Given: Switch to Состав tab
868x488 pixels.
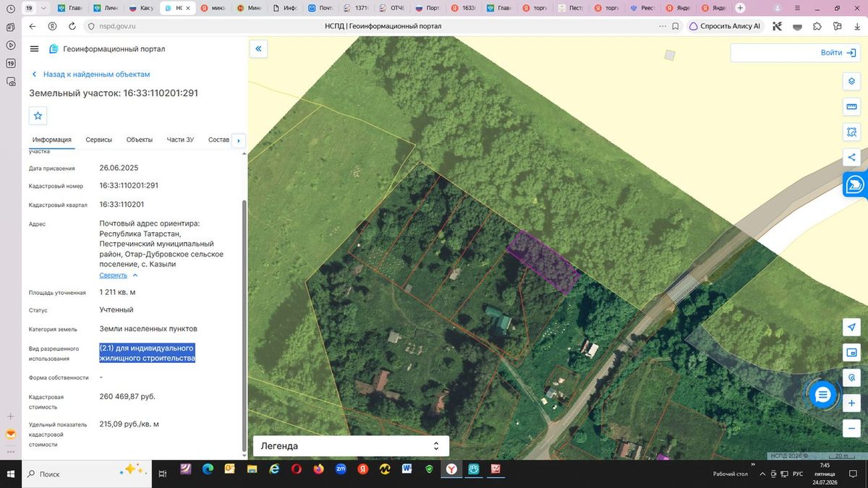Looking at the screenshot, I should tap(218, 140).
